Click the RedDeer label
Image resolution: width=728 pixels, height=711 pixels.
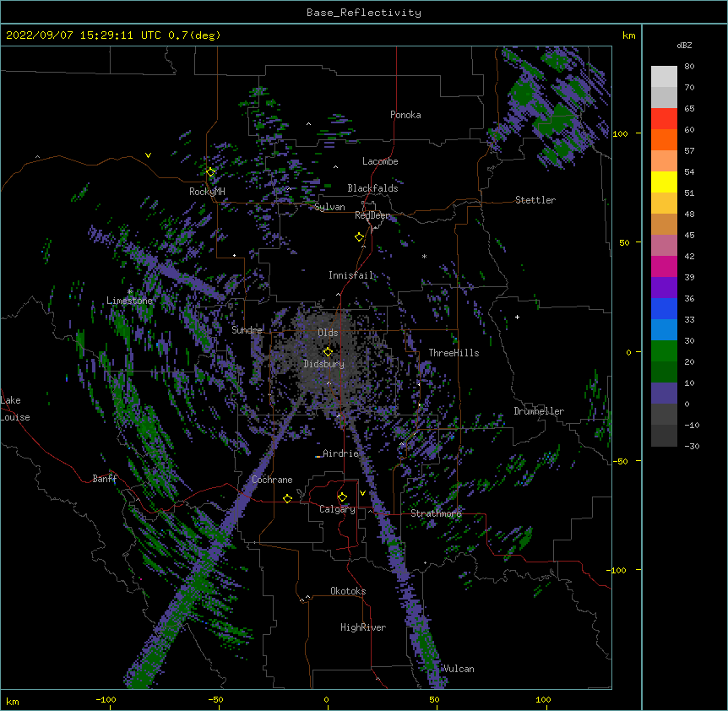tap(372, 215)
